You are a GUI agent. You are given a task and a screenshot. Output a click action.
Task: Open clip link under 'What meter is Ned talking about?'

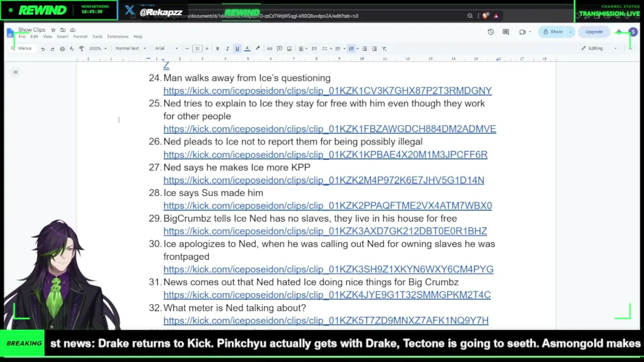pos(326,321)
